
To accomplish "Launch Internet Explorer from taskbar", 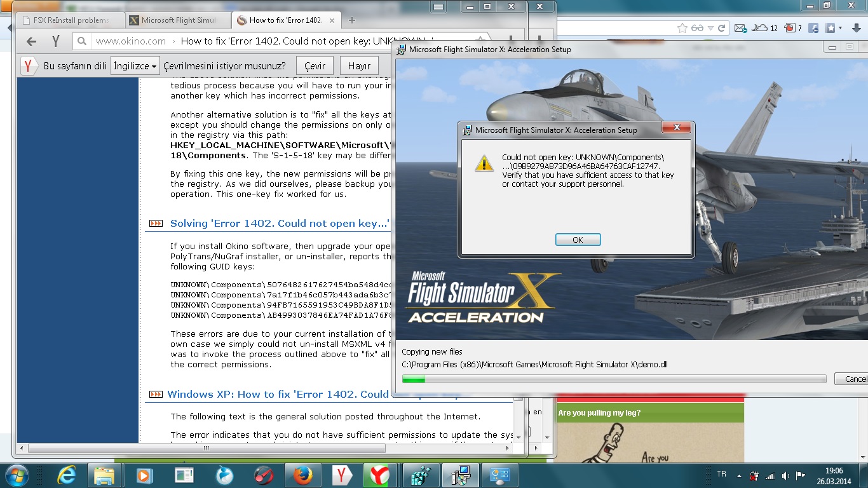I will [66, 475].
